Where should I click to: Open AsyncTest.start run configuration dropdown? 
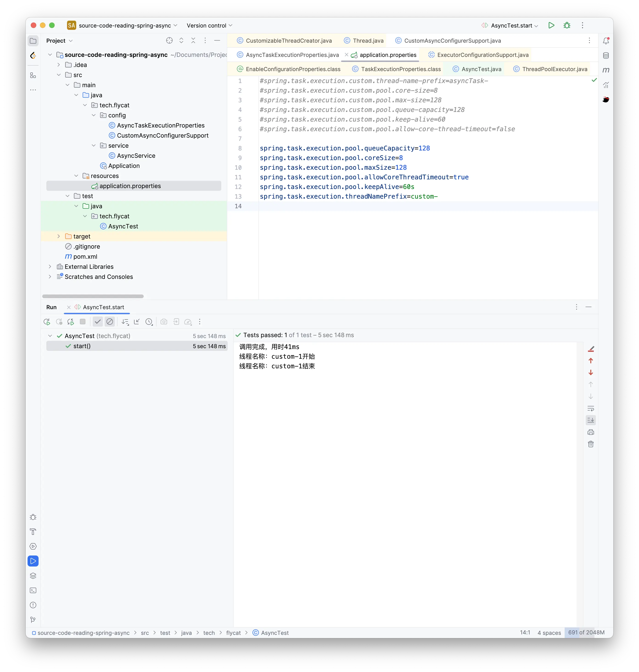(510, 25)
